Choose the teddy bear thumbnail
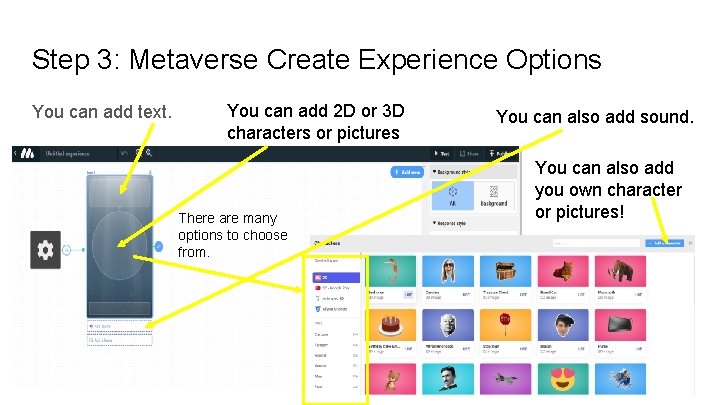 [392, 379]
